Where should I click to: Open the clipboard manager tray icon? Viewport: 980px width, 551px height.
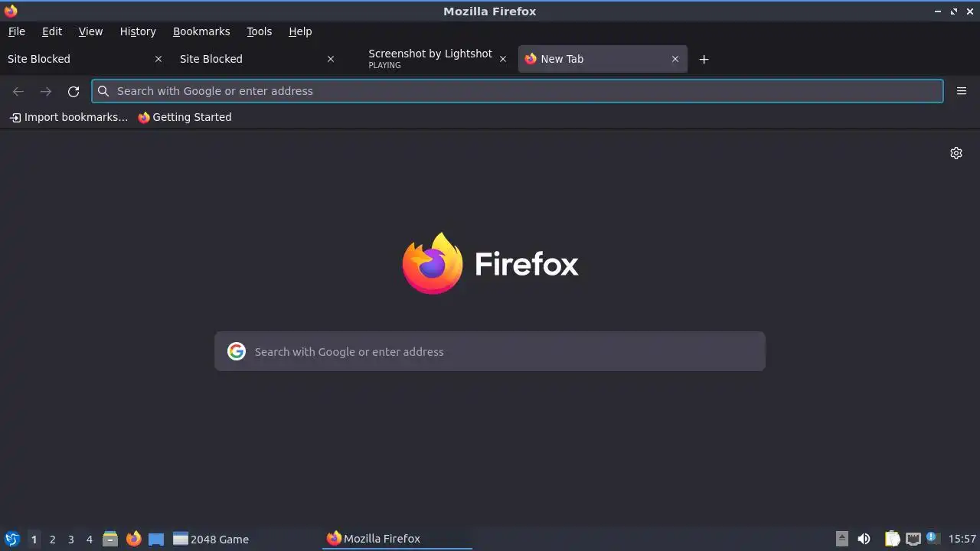pos(892,539)
